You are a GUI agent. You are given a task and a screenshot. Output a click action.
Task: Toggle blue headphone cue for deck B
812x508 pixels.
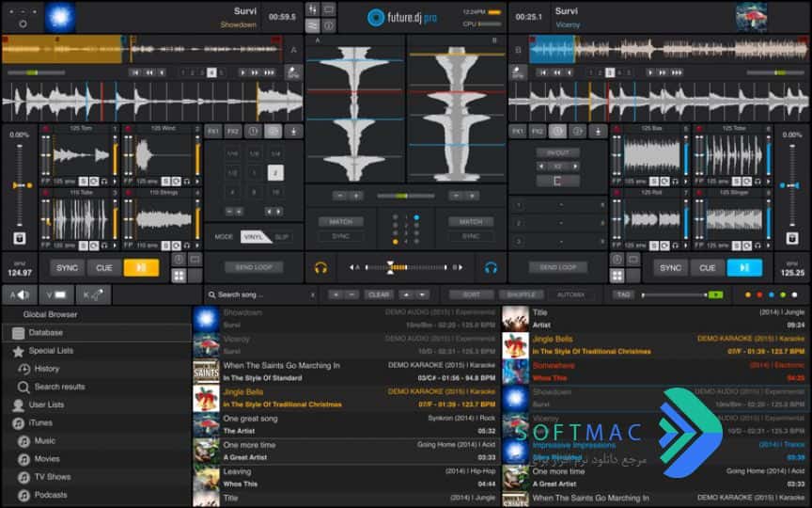pos(491,268)
